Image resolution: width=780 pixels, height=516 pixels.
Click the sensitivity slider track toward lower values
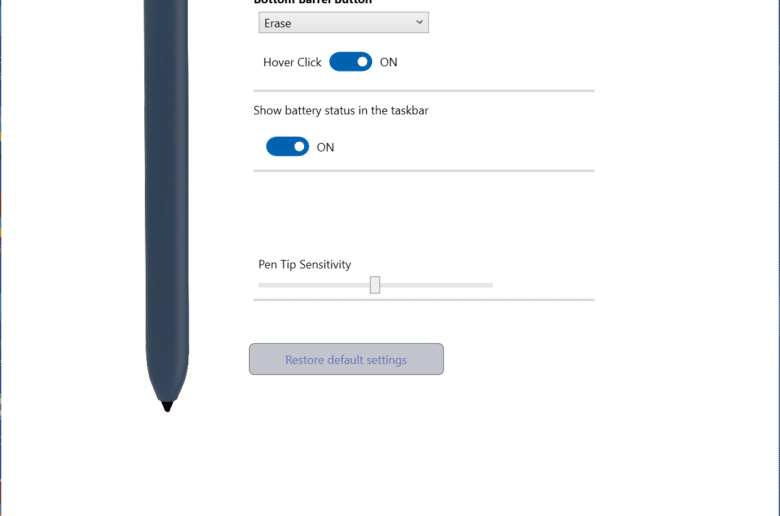pyautogui.click(x=314, y=285)
